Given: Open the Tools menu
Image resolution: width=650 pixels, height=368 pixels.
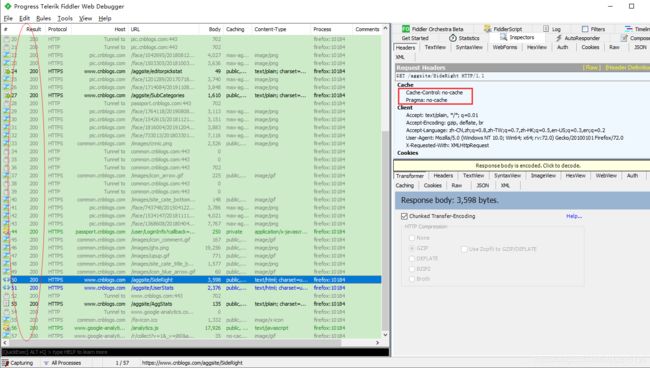Looking at the screenshot, I should tap(65, 18).
